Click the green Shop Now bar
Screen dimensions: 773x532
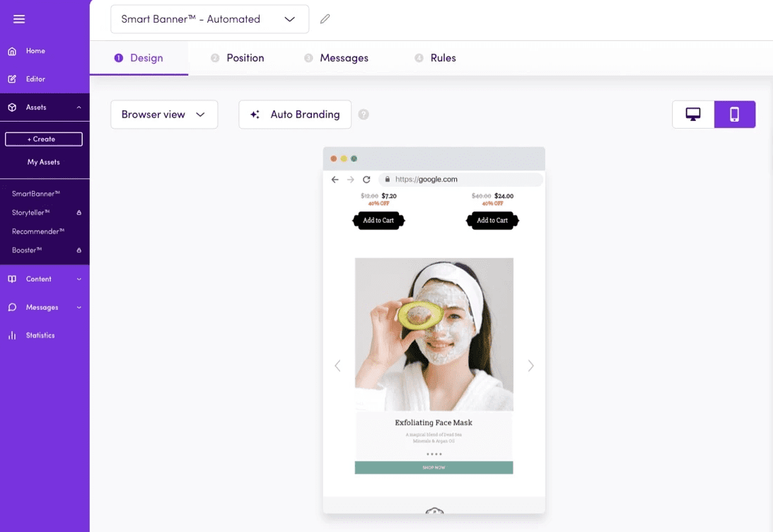coord(434,468)
